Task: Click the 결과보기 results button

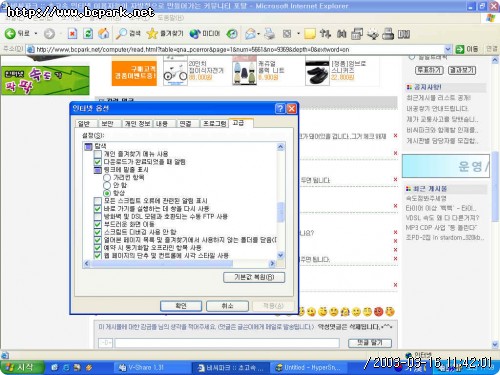Action: (x=462, y=70)
